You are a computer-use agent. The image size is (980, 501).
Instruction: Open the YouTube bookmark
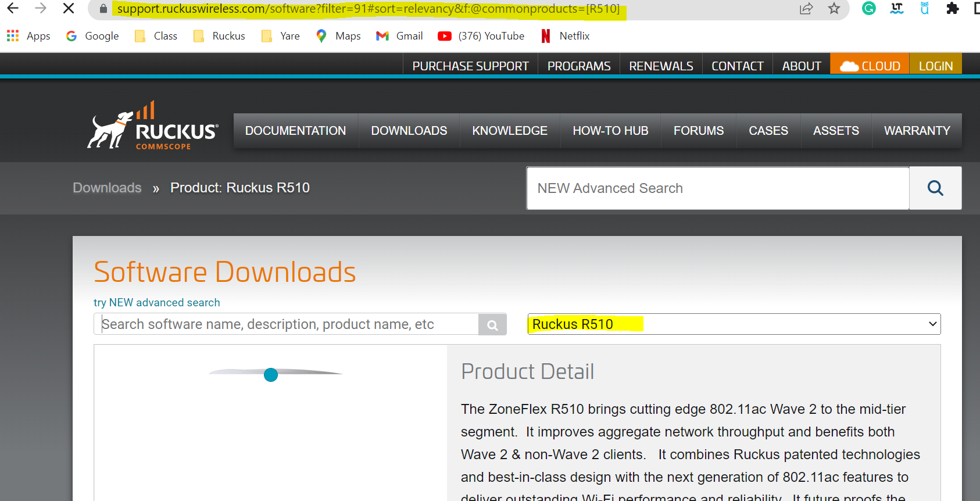(x=481, y=36)
